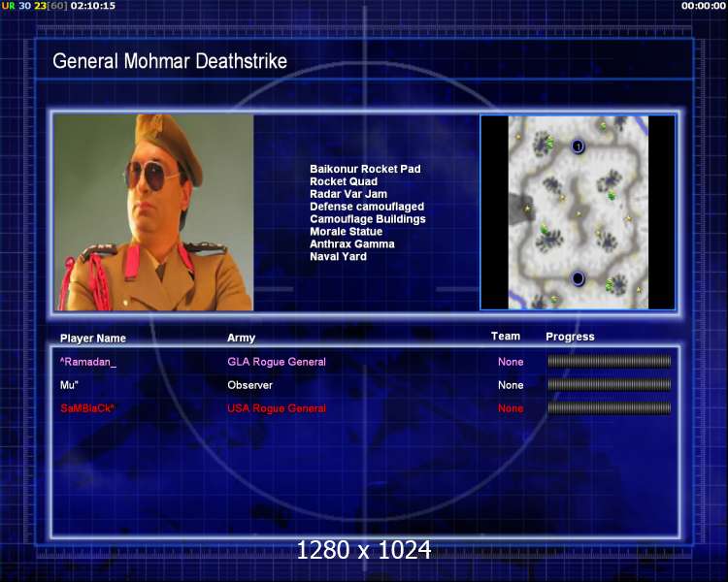Click Camouflage Buildings entry
Image resolution: width=728 pixels, height=582 pixels.
(x=367, y=219)
